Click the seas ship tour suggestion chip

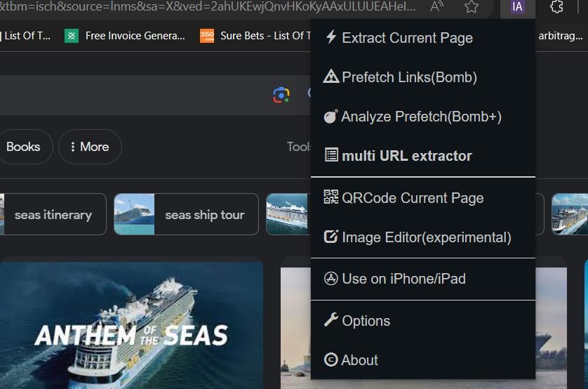point(186,215)
